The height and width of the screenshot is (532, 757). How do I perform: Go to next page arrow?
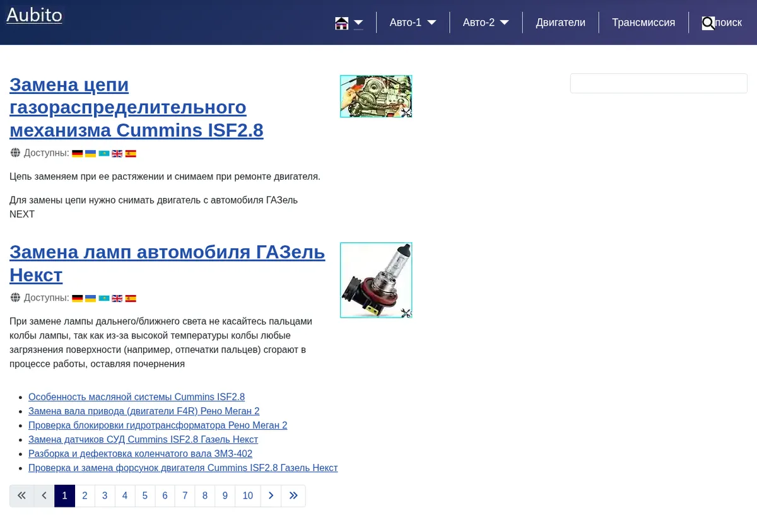pyautogui.click(x=271, y=496)
